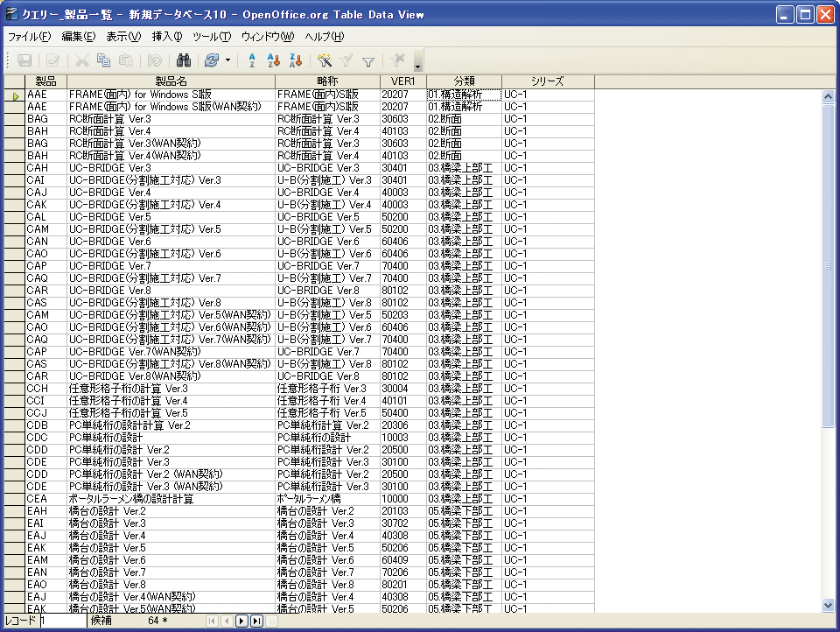Select the 製品名 column header

[x=171, y=81]
